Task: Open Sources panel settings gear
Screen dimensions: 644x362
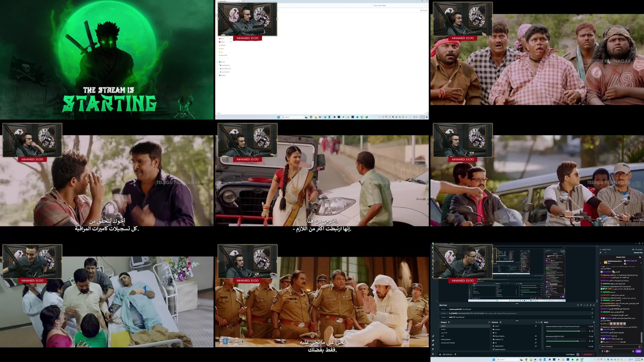Action: point(501,322)
